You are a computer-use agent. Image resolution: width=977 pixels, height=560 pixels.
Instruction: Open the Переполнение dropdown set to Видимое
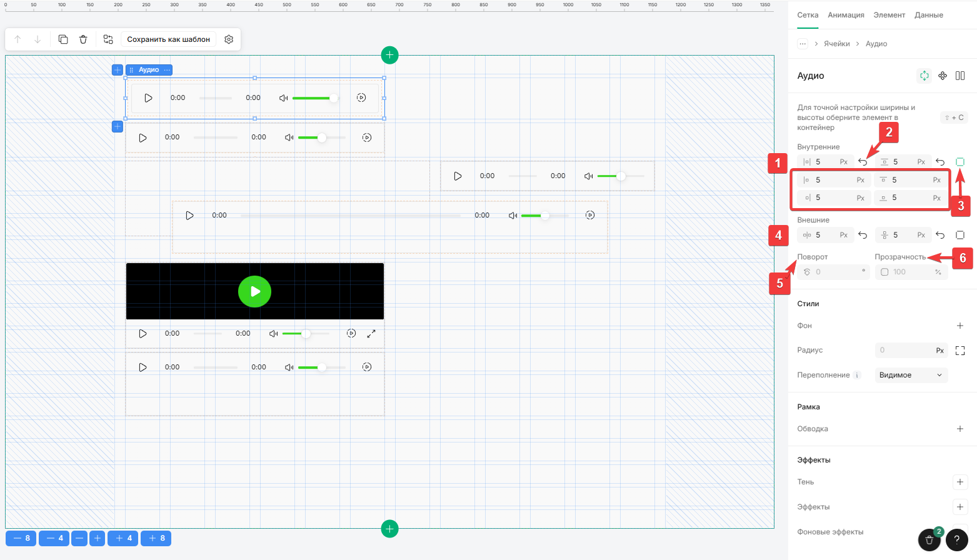point(911,375)
